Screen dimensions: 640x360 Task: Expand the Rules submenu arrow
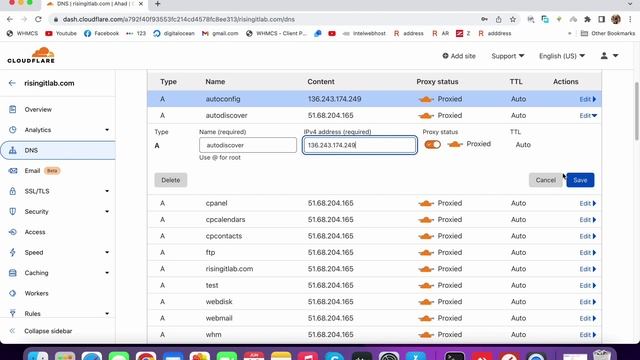107,313
